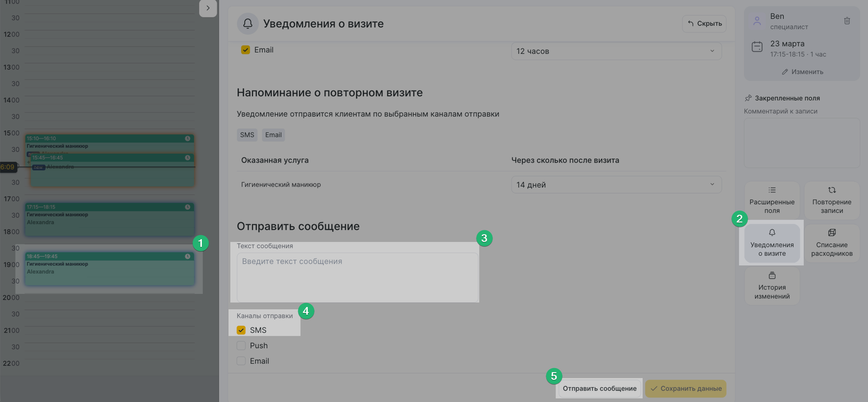Click the pin icon by Закрепленные поля
This screenshot has height=402, width=868.
pyautogui.click(x=748, y=98)
